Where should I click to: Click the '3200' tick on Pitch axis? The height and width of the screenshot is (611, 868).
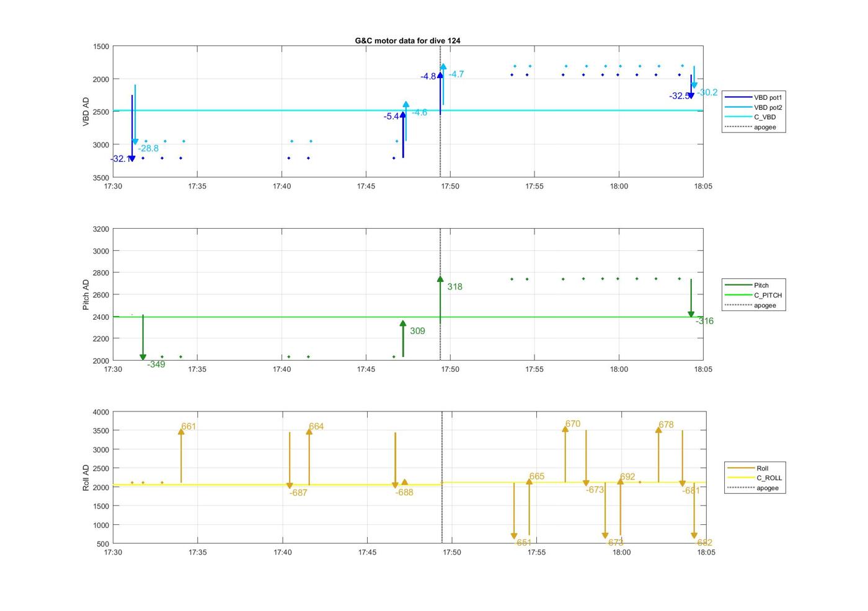tap(101, 229)
